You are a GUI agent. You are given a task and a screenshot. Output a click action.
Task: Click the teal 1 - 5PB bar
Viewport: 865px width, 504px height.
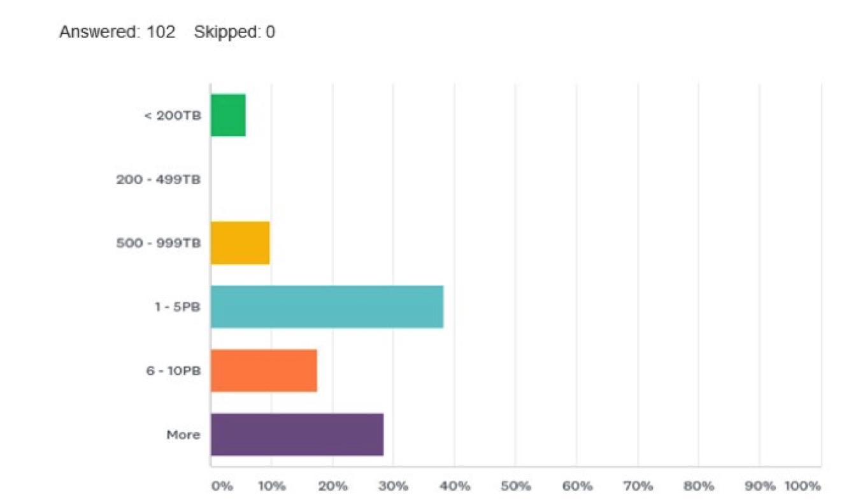327,307
